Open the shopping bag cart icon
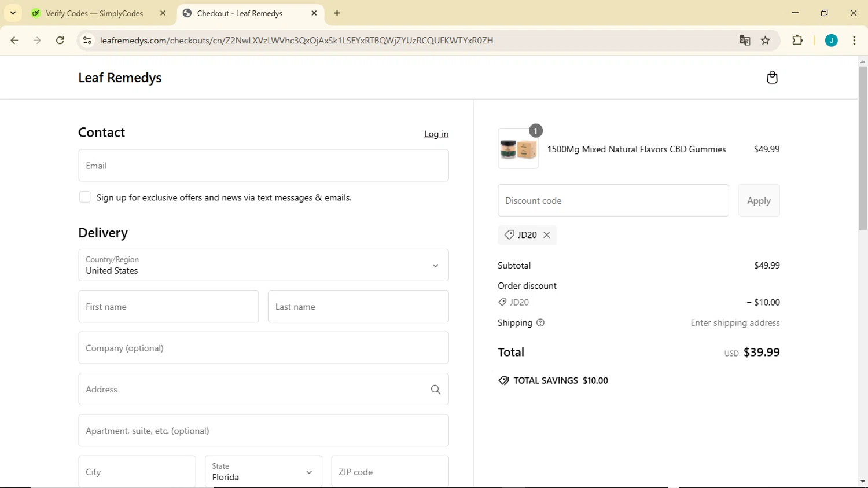 772,78
